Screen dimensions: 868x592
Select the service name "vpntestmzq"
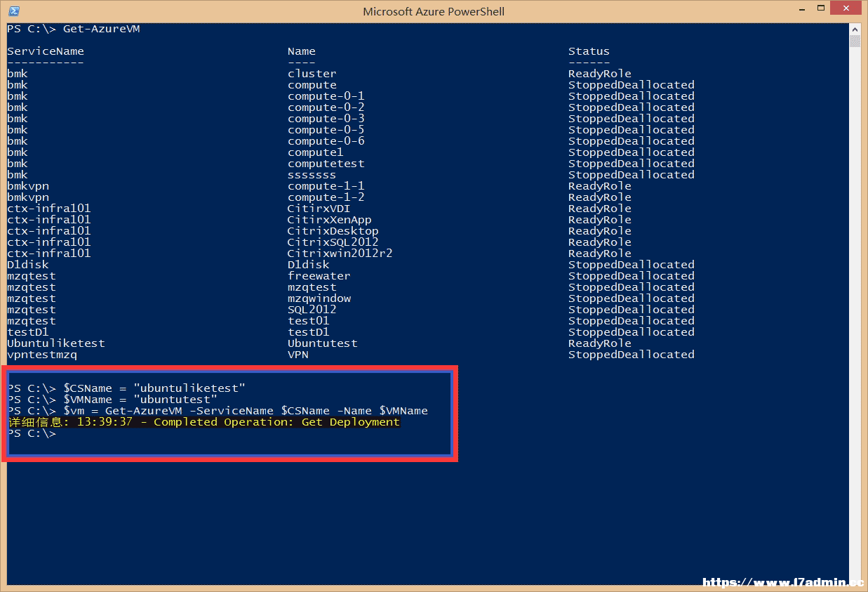tap(42, 355)
